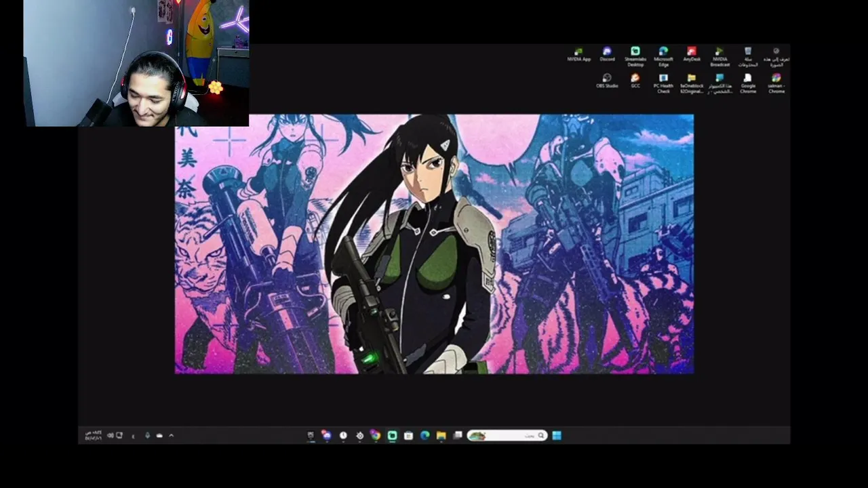Select the Microsoft Edge desktop shortcut
The height and width of the screenshot is (488, 868).
point(663,56)
